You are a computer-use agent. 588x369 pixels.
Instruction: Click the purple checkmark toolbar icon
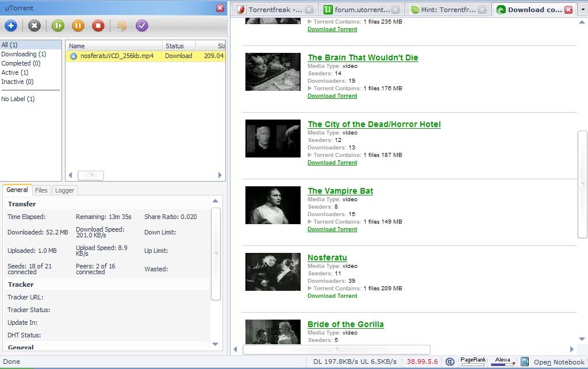click(142, 25)
